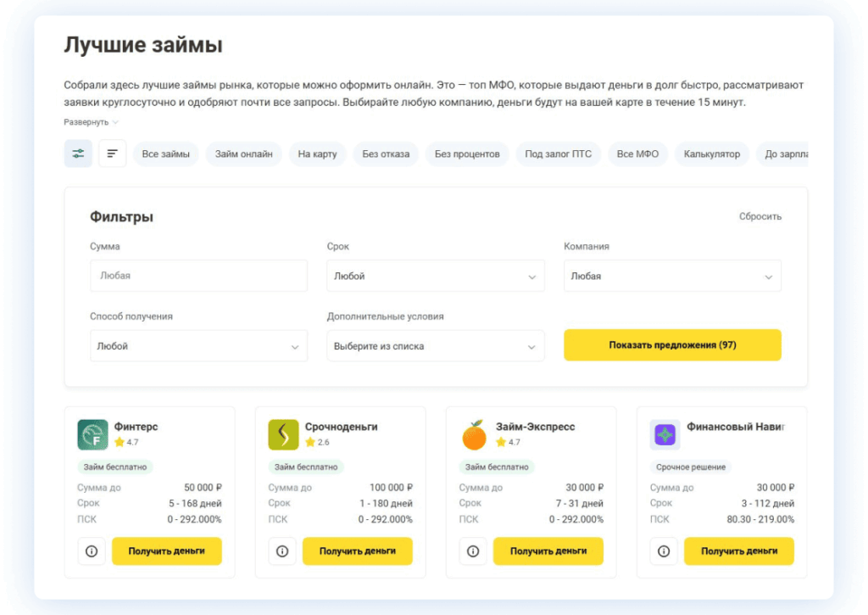Select the Все МФО tab
Viewport: 868px width, 615px height.
(x=637, y=154)
